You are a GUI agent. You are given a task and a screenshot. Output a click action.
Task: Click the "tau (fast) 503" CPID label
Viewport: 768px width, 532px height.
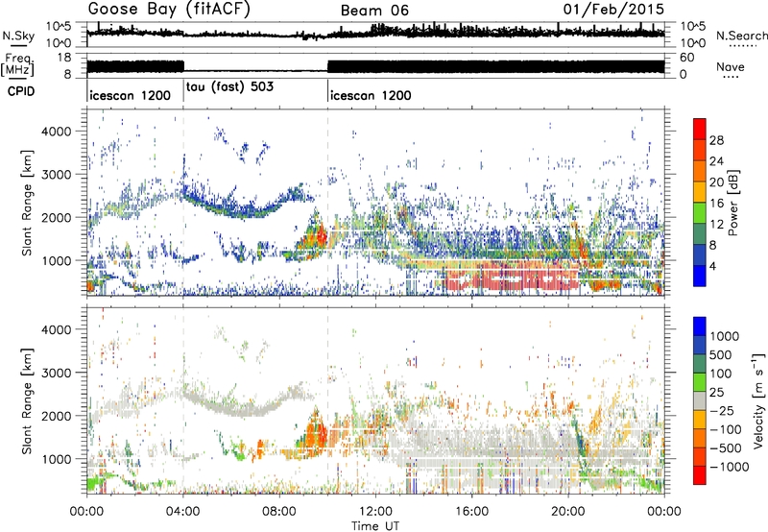pos(229,86)
